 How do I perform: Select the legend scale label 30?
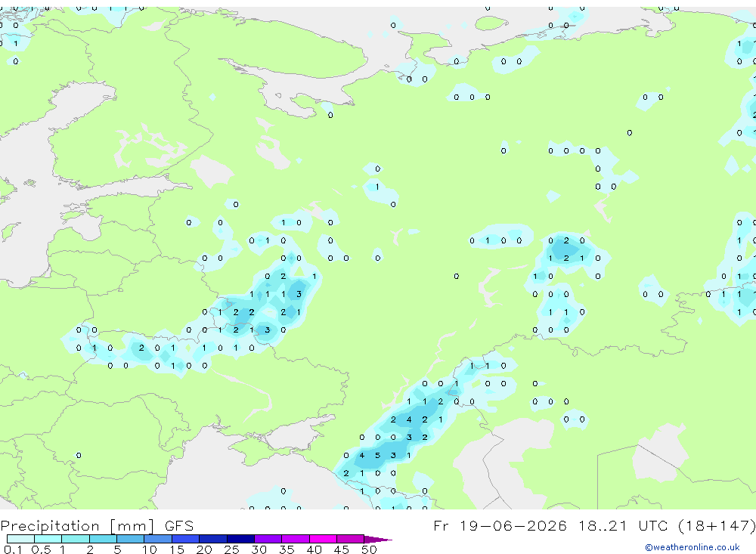click(x=259, y=549)
